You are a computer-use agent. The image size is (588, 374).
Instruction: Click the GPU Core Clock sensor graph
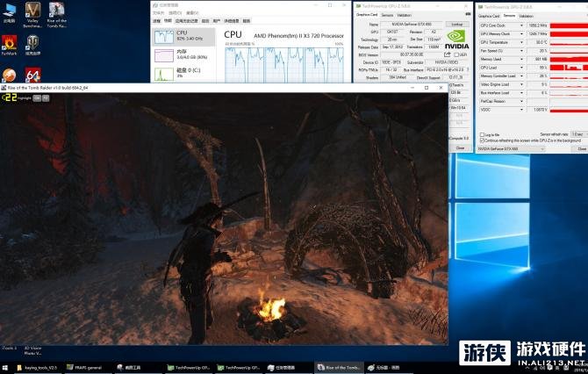569,25
